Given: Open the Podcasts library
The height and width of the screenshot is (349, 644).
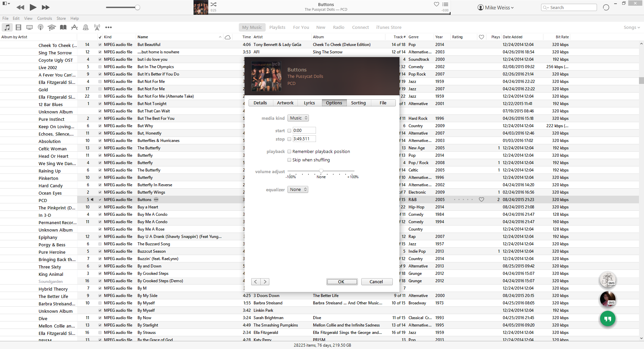Looking at the screenshot, I should tap(41, 27).
